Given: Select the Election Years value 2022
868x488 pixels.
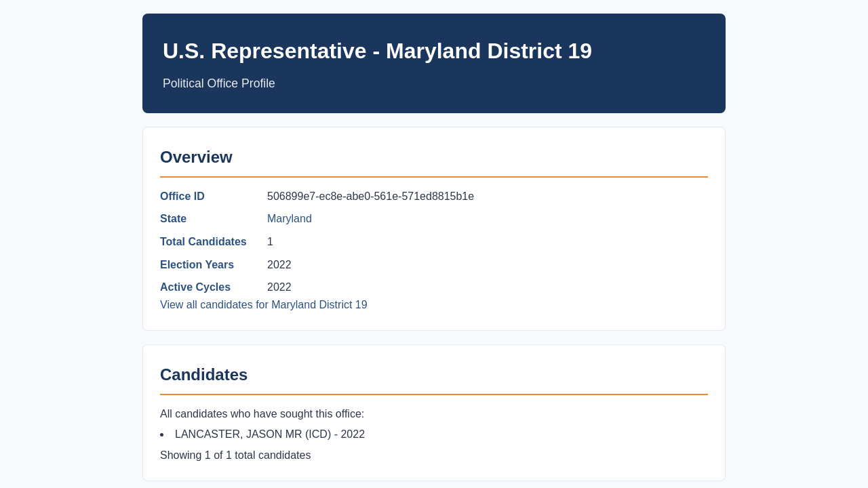Looking at the screenshot, I should click(x=279, y=265).
